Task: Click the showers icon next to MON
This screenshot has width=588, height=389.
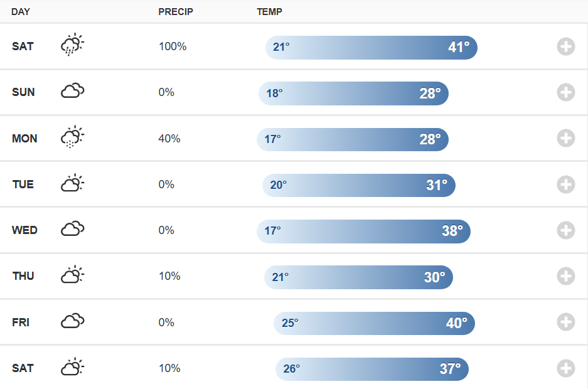Action: tap(72, 137)
